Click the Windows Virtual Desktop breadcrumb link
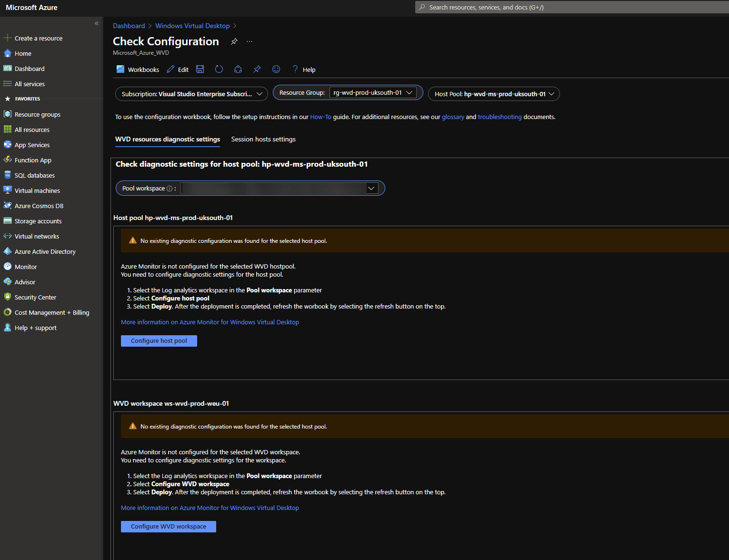Image resolution: width=729 pixels, height=560 pixels. tap(192, 26)
